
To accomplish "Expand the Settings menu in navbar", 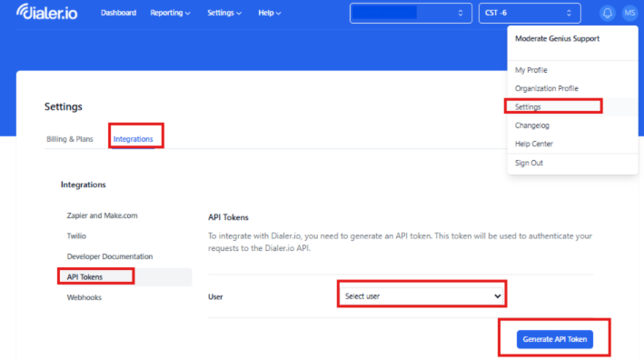I will [224, 13].
